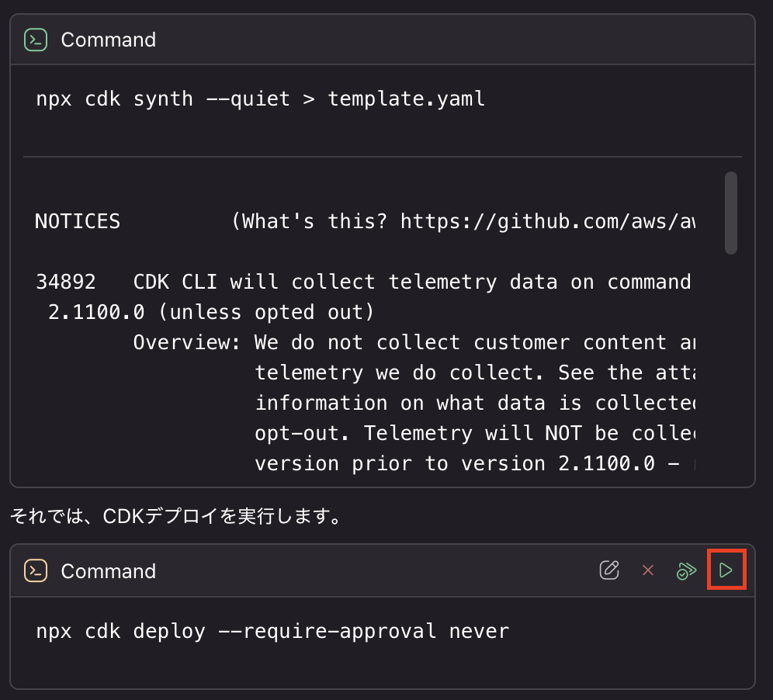Click the npx cdk deploy command text
The width and height of the screenshot is (773, 700).
click(272, 631)
